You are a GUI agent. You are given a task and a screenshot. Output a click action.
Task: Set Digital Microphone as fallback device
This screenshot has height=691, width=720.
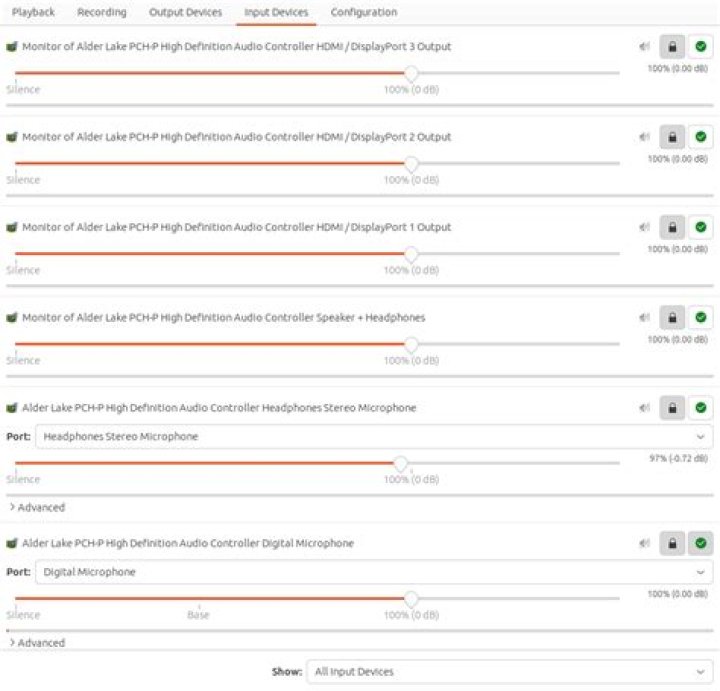click(701, 544)
